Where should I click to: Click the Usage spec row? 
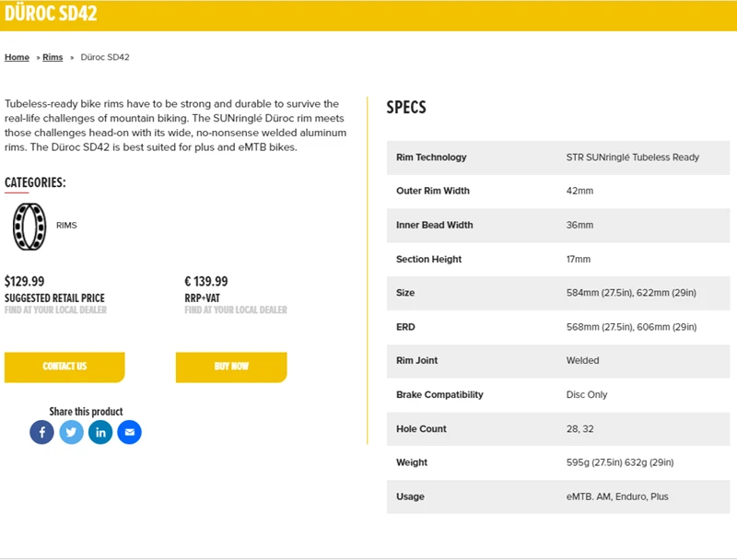(x=557, y=497)
